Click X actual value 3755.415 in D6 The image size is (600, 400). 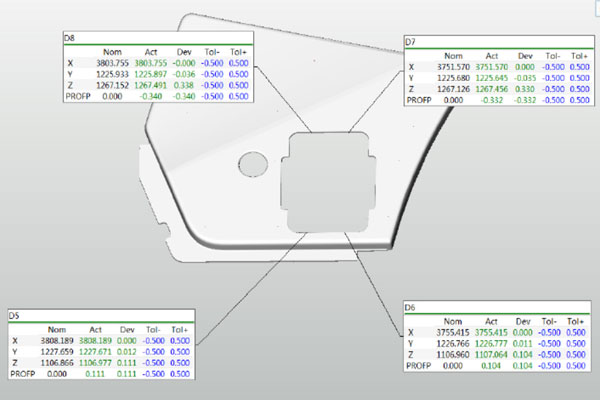pyautogui.click(x=493, y=331)
